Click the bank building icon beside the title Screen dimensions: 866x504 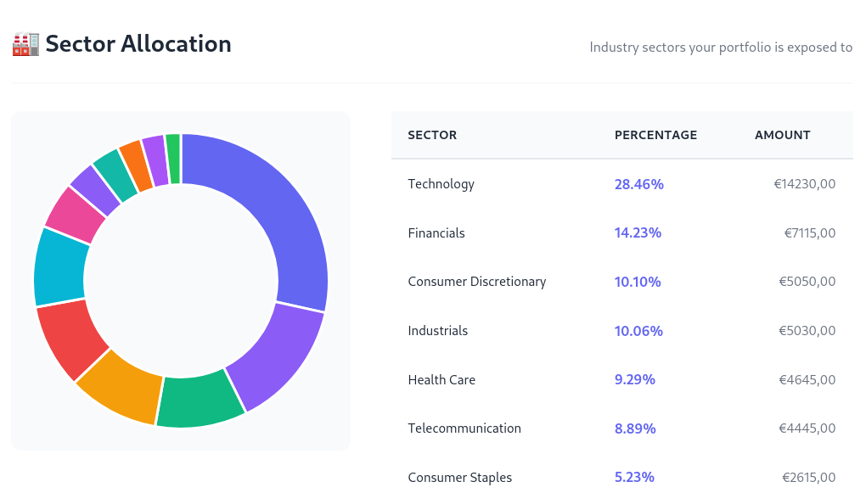coord(26,43)
